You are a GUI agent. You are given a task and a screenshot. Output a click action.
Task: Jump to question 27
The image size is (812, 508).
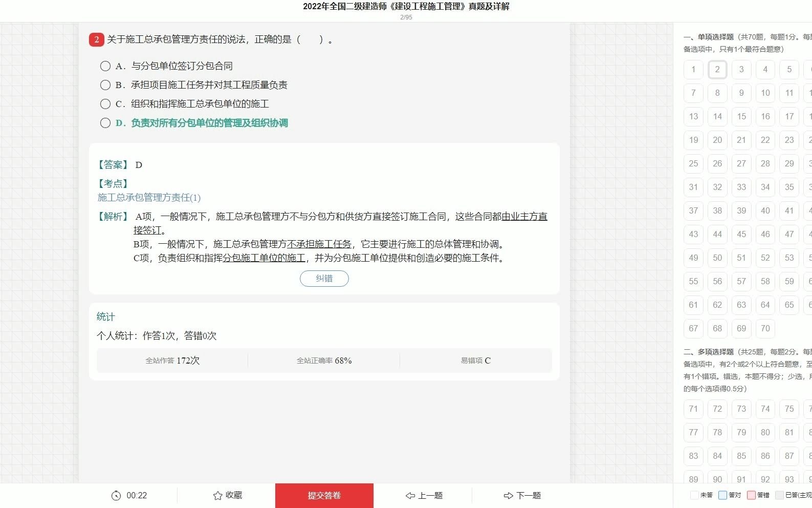pos(741,164)
